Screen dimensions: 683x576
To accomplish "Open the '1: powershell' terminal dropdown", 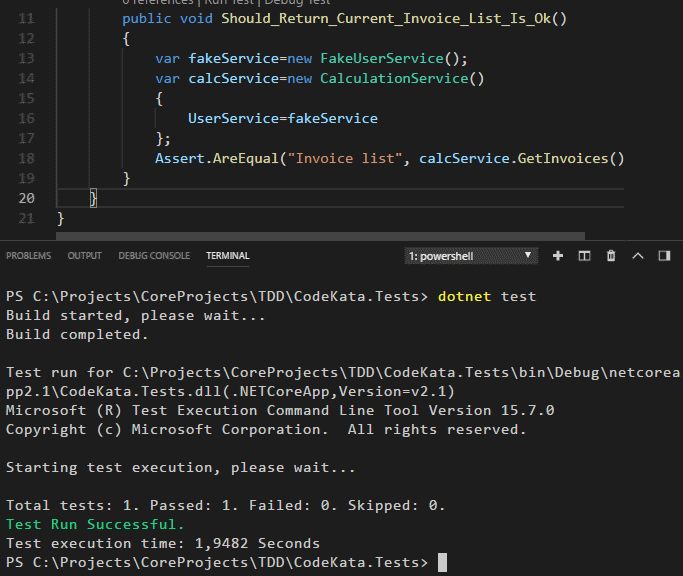I will tap(471, 256).
